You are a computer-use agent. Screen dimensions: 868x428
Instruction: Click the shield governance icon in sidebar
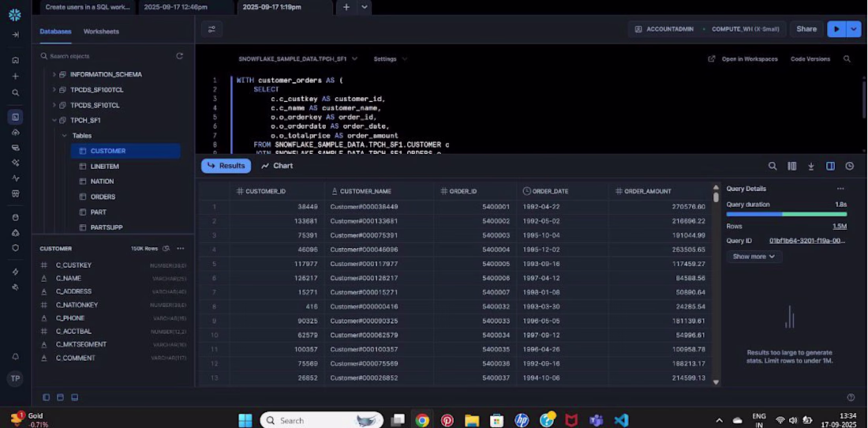(x=16, y=247)
